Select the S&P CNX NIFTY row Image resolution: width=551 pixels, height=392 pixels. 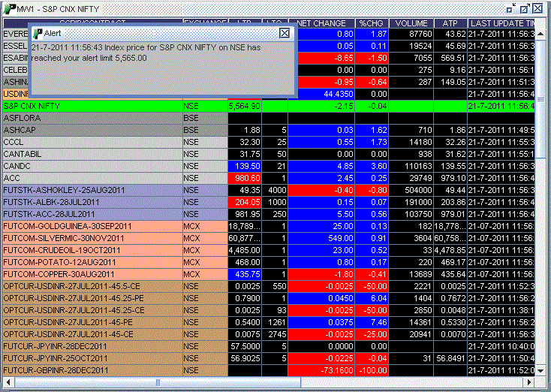click(x=92, y=107)
